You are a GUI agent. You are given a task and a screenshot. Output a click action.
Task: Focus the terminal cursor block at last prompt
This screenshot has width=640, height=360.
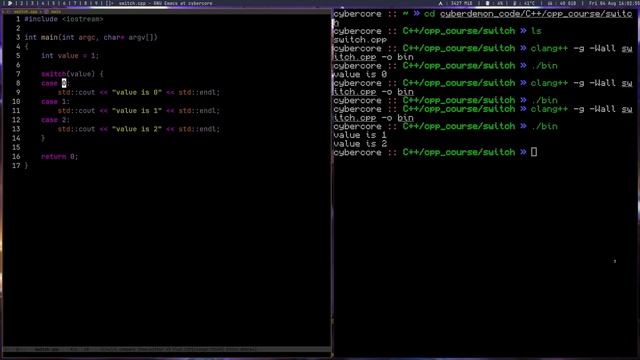pos(534,152)
